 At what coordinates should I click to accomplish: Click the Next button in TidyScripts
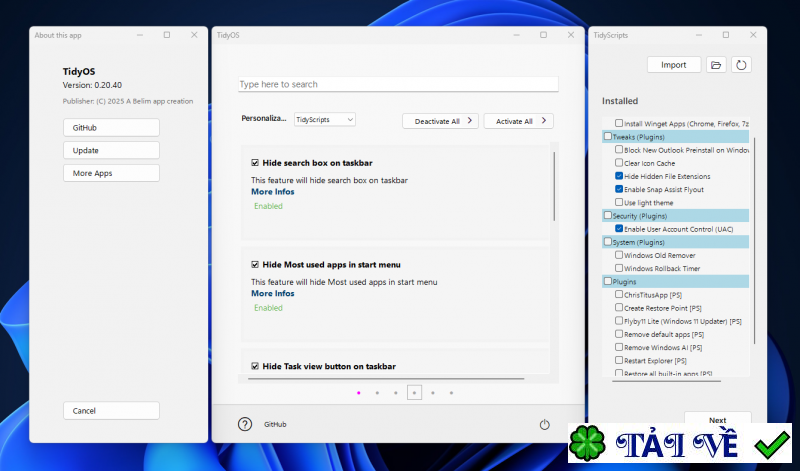717,420
